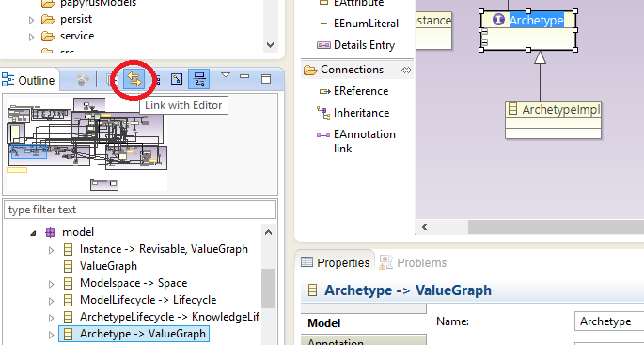Switch to the Properties tab
Viewport: 644px width, 345px height.
click(335, 262)
